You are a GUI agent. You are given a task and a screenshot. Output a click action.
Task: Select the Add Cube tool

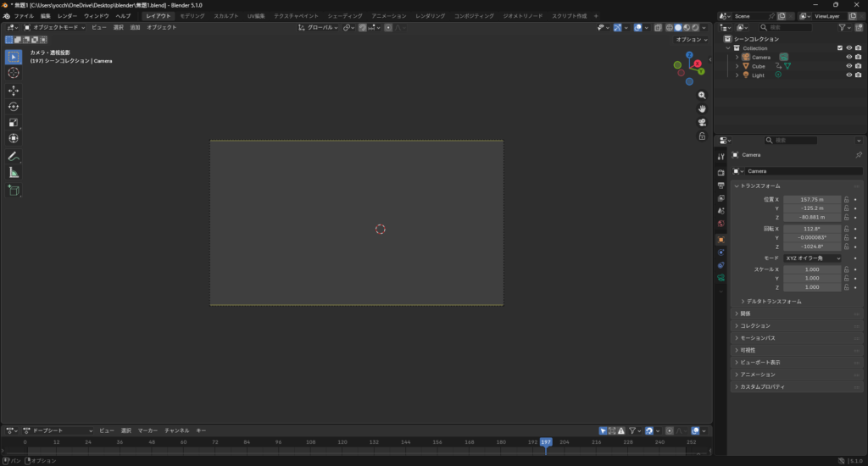pos(14,191)
